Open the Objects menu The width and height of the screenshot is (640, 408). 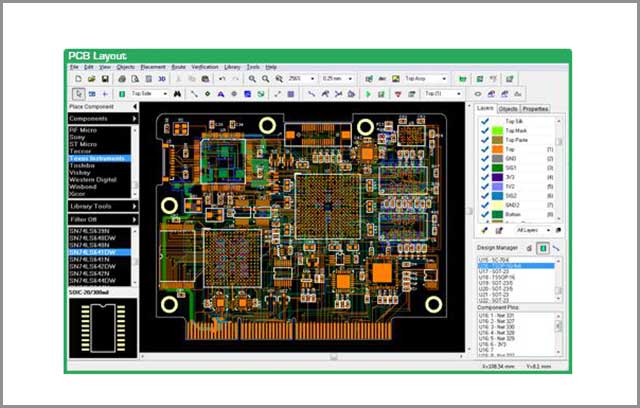point(125,67)
